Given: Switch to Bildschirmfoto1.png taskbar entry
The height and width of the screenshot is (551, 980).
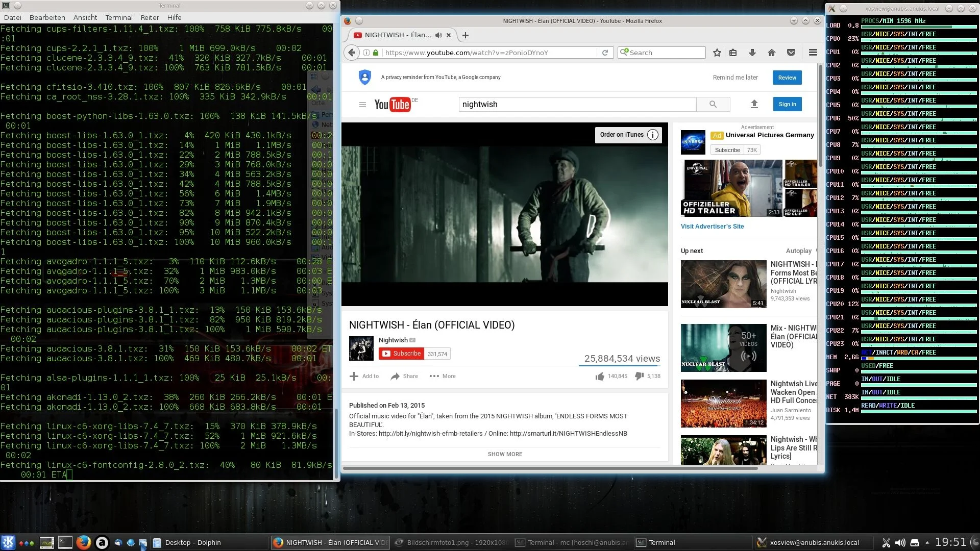Looking at the screenshot, I should coord(452,542).
